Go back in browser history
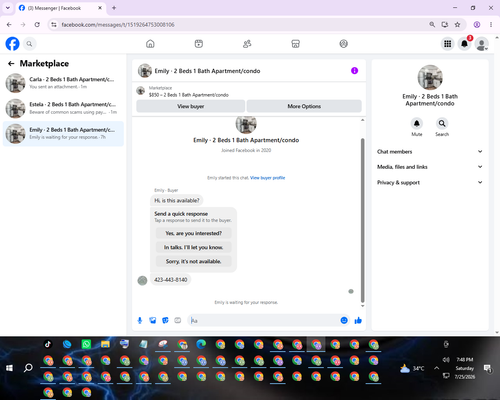This screenshot has height=400, width=500. 9,25
